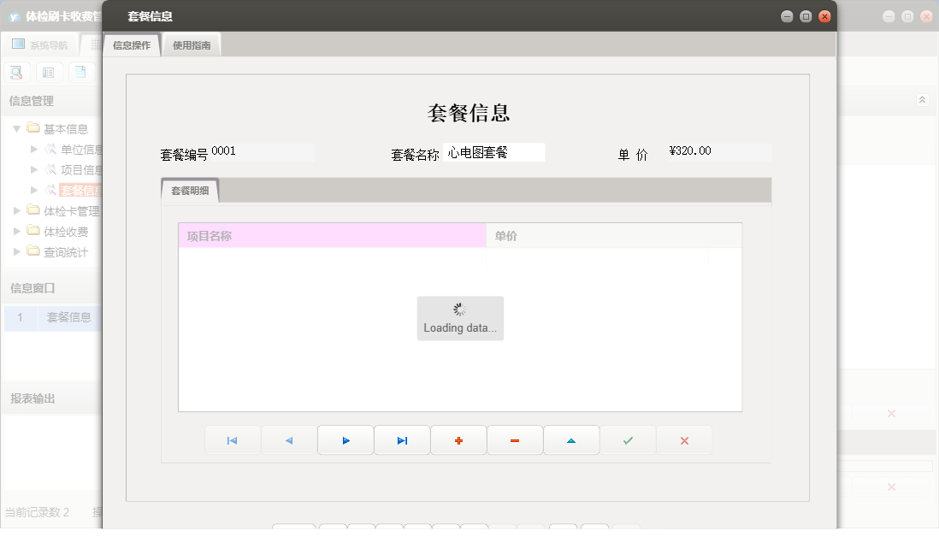The image size is (939, 560).
Task: Jump to the first record with the |◀ icon
Action: coord(233,439)
